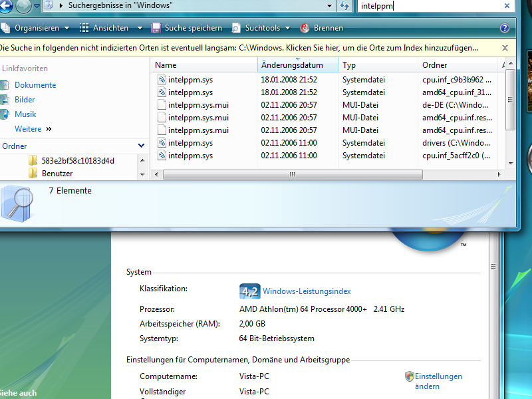Expand Weitere favorites links
532x399 pixels.
(33, 129)
